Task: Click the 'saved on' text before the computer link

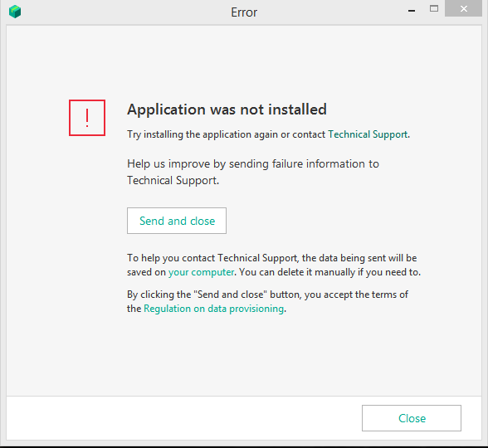Action: click(146, 272)
